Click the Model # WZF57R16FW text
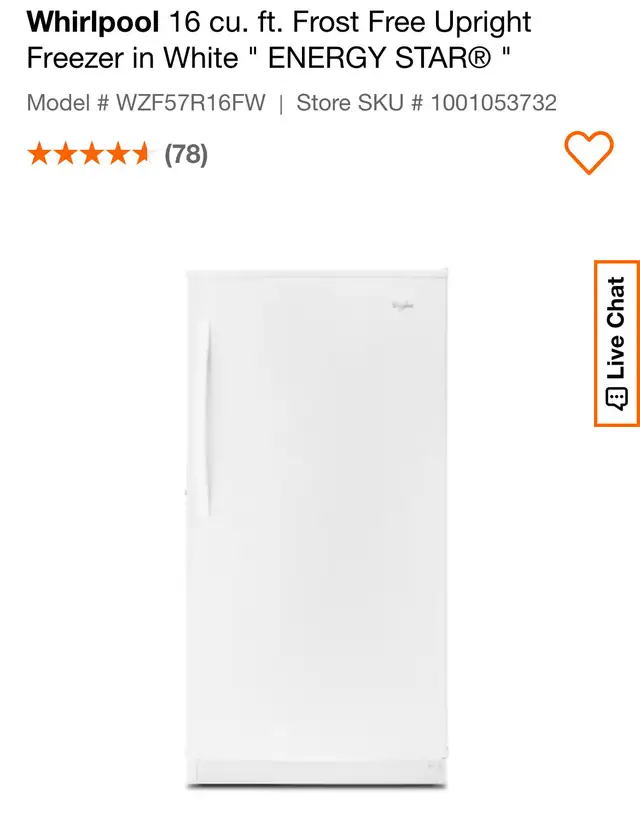Screen dimensions: 640x814 146,102
